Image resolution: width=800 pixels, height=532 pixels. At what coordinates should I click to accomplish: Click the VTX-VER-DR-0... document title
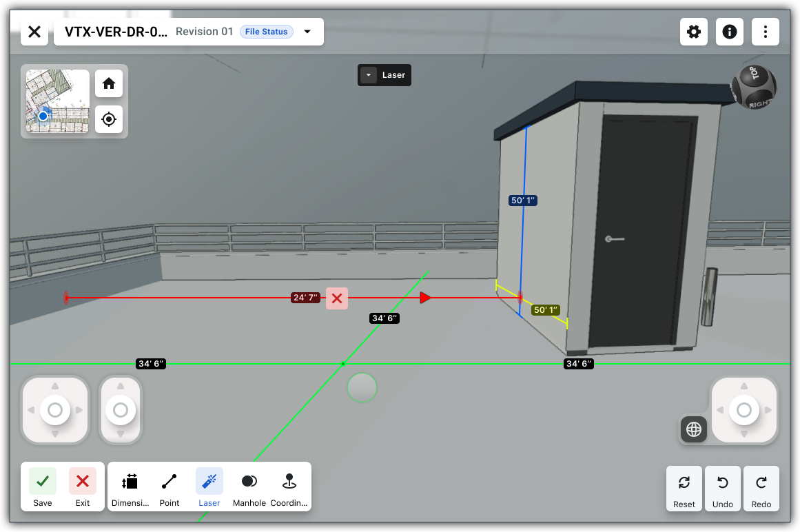pos(116,32)
